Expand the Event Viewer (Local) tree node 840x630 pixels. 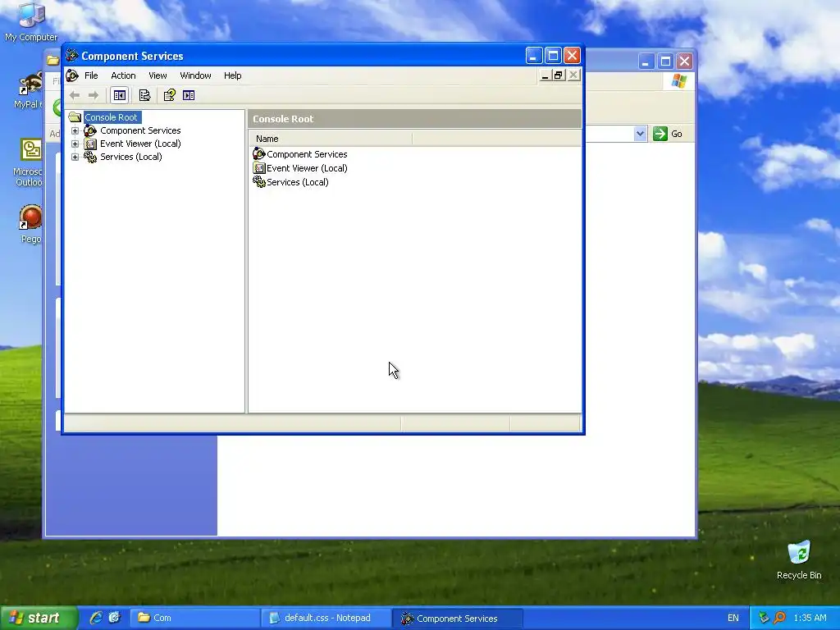pos(75,144)
